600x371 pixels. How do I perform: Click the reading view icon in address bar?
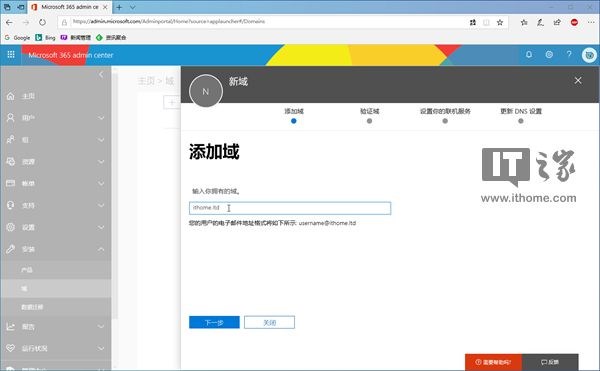coord(486,23)
